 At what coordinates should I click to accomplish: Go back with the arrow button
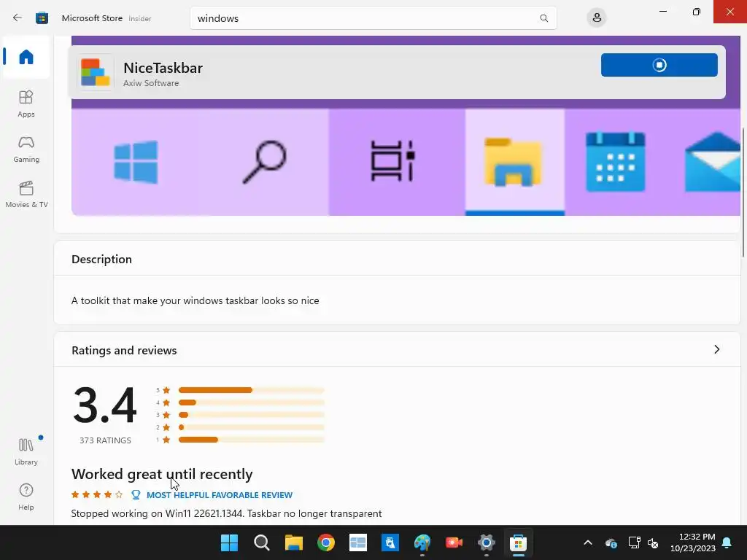(x=18, y=18)
